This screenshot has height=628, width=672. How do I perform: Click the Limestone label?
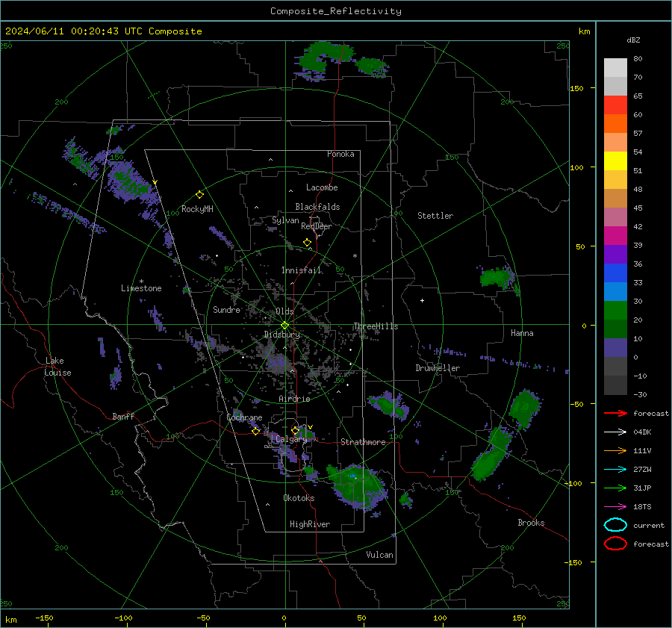tap(141, 288)
